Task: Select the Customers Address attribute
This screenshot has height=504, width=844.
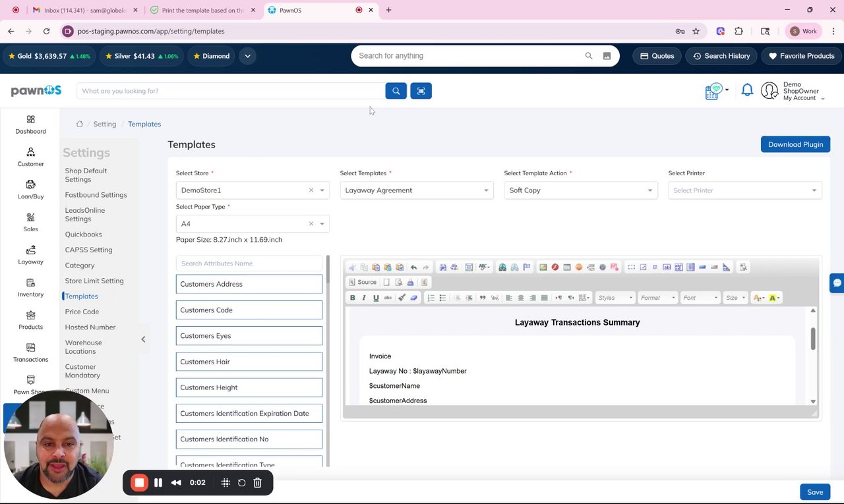Action: click(249, 284)
